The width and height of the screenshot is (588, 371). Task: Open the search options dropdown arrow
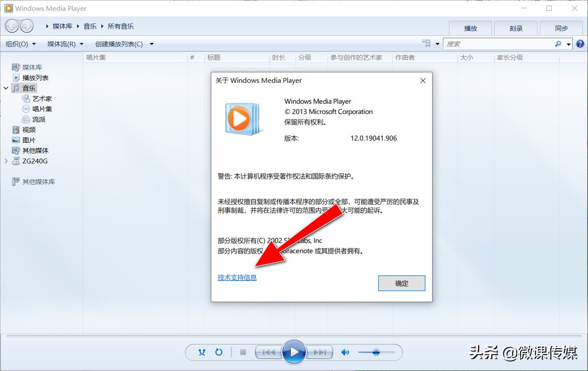[x=569, y=44]
